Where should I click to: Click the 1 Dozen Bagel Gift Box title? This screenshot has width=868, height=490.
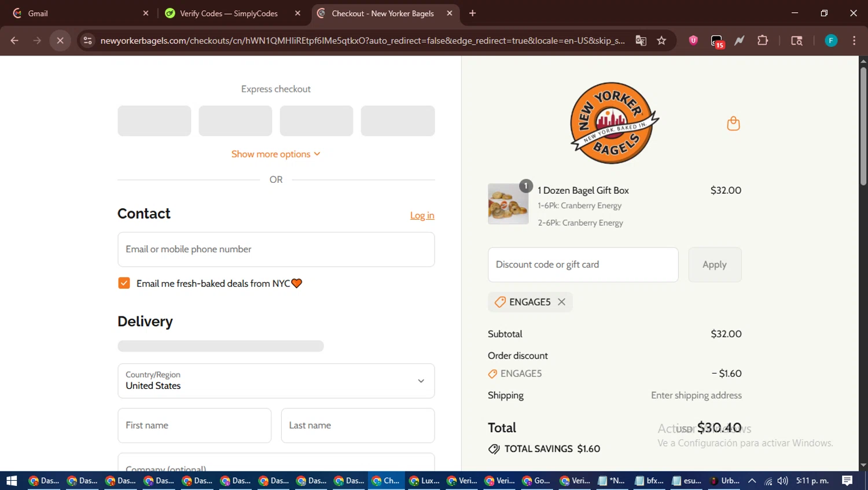coord(583,190)
